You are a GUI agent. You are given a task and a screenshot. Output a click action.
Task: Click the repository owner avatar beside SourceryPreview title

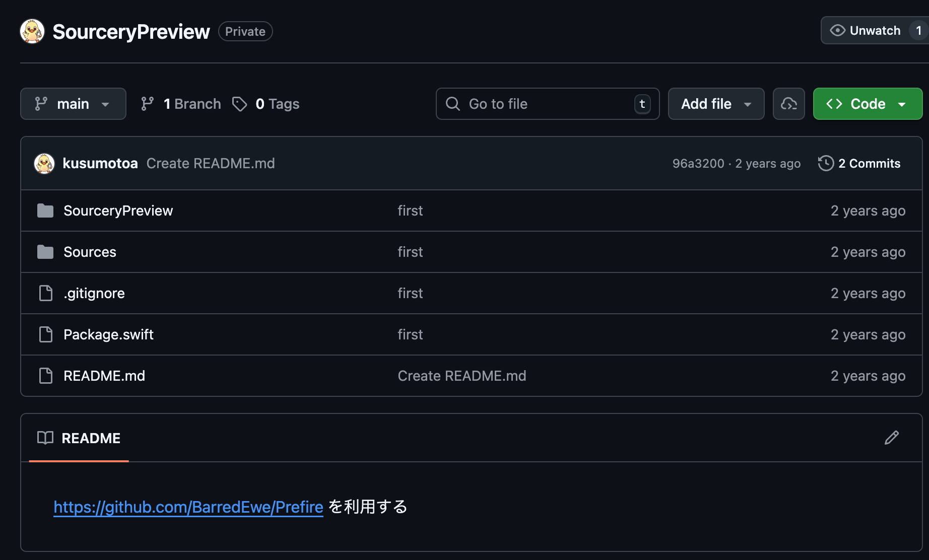tap(32, 31)
